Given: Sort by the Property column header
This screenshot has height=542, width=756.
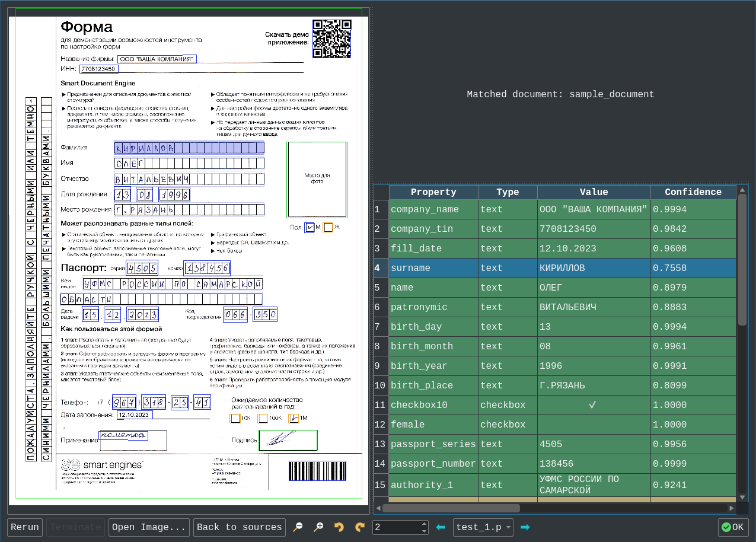Looking at the screenshot, I should coord(433,192).
